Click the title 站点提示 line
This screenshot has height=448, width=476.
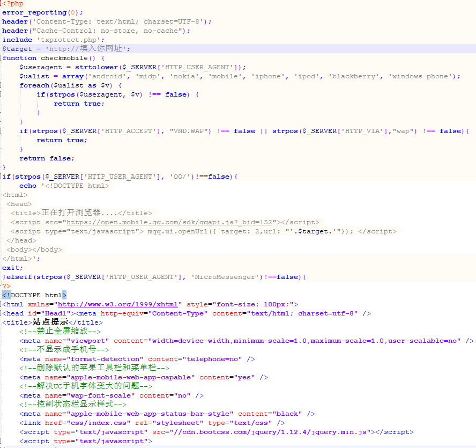(x=52, y=322)
